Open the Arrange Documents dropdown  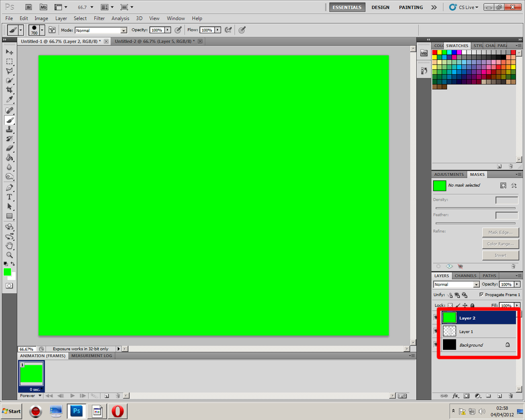pos(108,7)
